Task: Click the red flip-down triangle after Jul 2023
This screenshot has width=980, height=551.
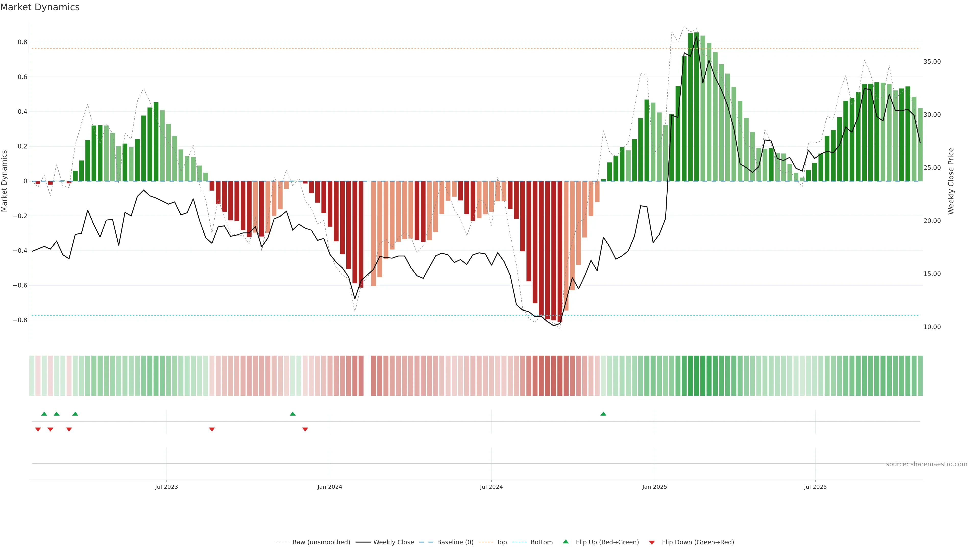Action: [212, 429]
